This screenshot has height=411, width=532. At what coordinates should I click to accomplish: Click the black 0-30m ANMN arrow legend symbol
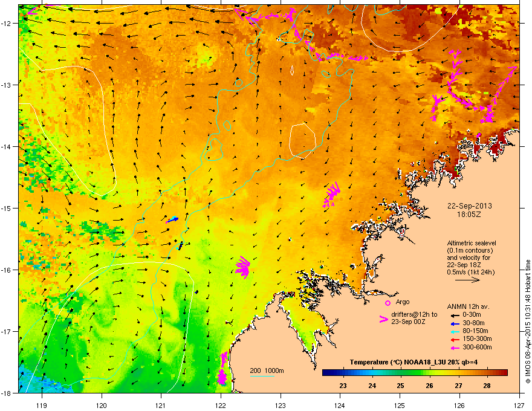tap(455, 315)
